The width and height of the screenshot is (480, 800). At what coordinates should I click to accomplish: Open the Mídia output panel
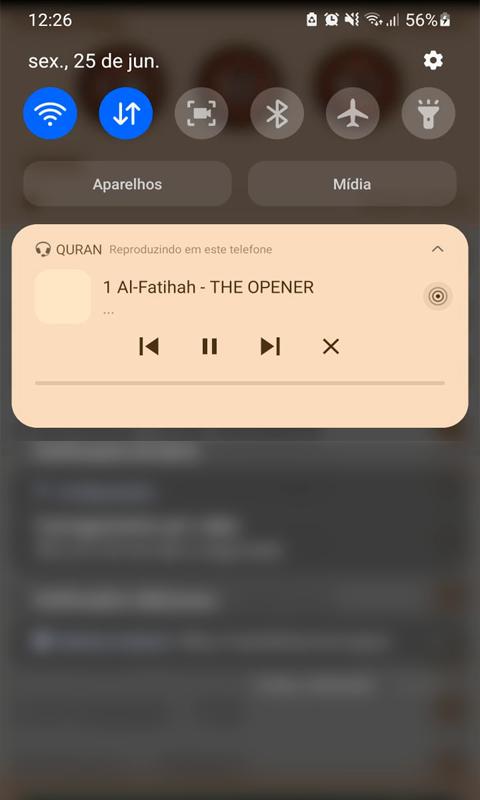click(352, 184)
